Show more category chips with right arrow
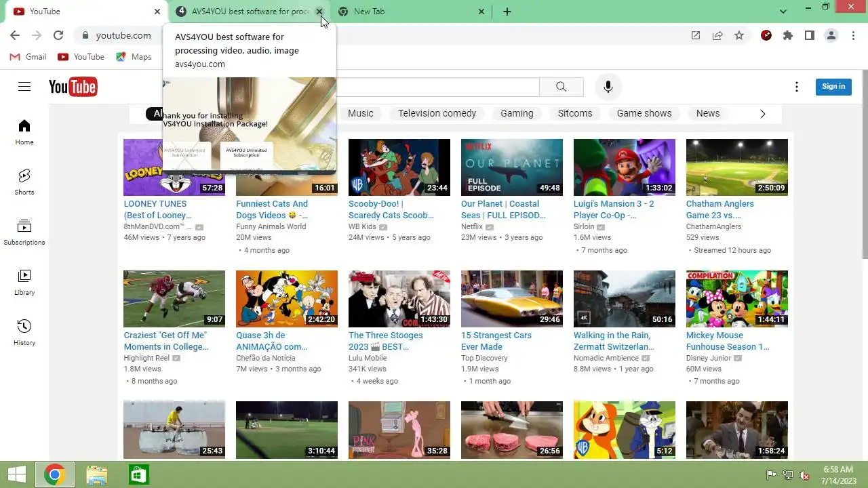 [762, 114]
